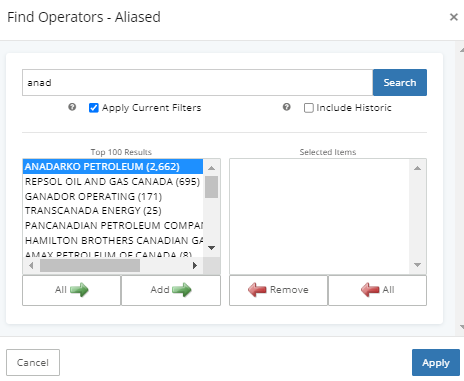Click results list scroll left arrow
Screen dimensions: 464x381
[x=31, y=265]
